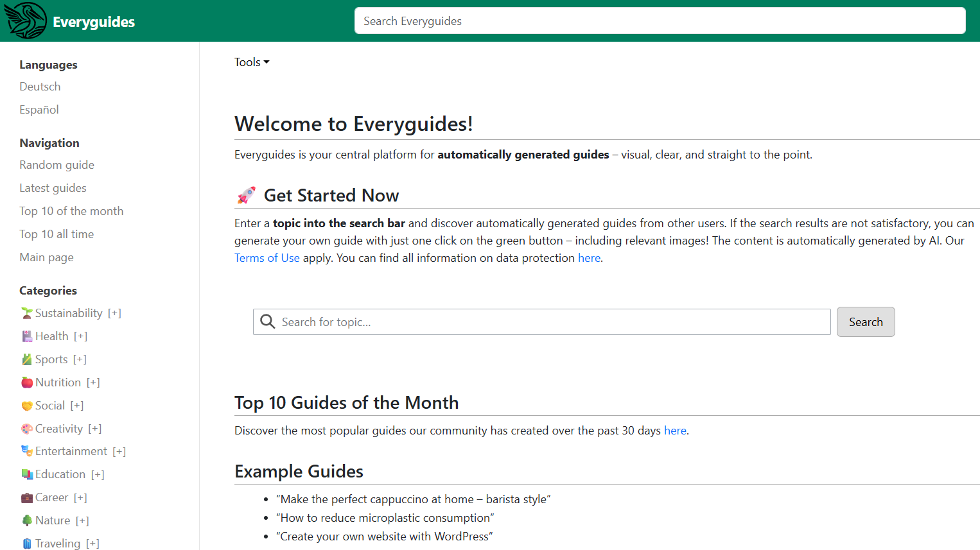Open the Tools menu

point(252,62)
